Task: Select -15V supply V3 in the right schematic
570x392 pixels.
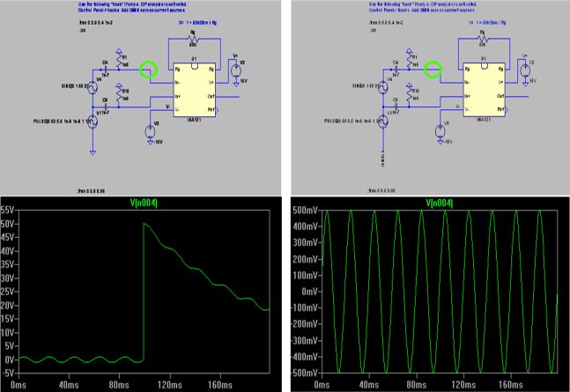Action: point(440,131)
